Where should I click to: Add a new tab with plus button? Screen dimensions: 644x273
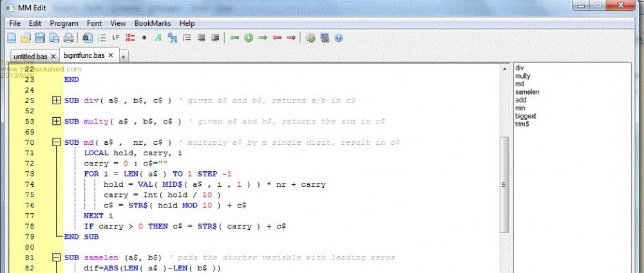point(123,57)
